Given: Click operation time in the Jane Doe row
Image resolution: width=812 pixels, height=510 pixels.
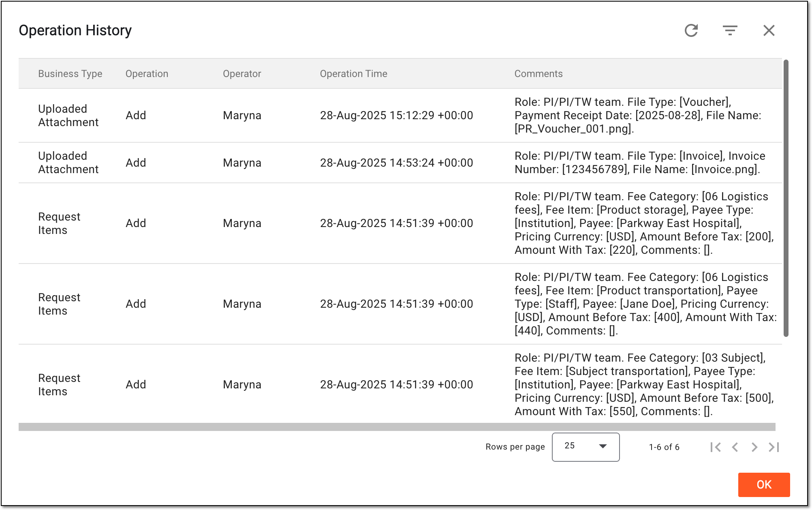Looking at the screenshot, I should (396, 304).
